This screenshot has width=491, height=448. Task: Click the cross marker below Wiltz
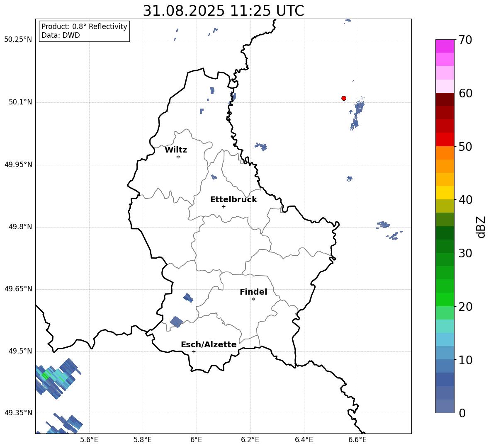[178, 157]
